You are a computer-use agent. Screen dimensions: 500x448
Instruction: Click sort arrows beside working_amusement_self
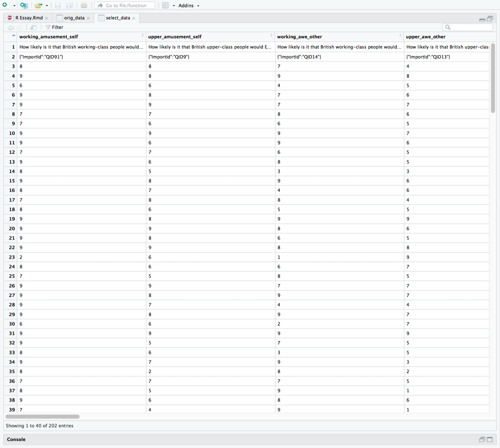(143, 35)
